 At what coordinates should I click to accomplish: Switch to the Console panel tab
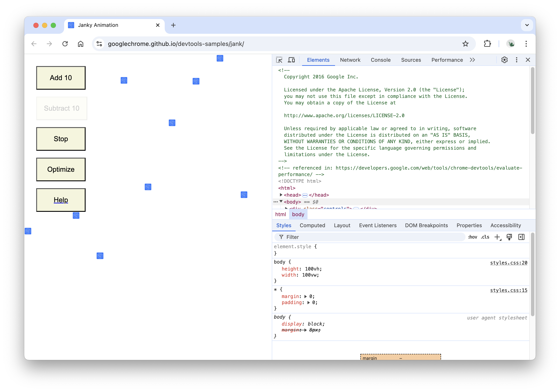click(379, 60)
